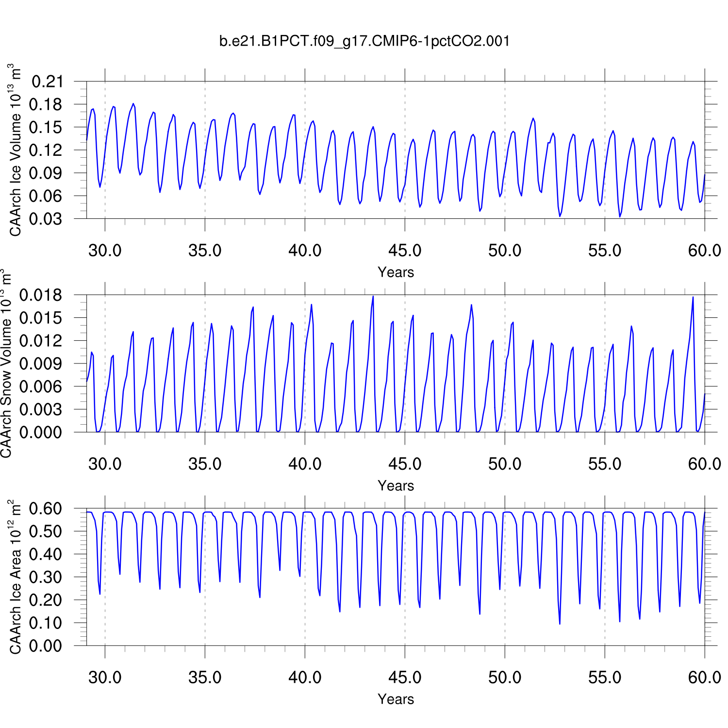
Task: Click the 50.0 tick label under ice volume plot
Action: tap(505, 250)
